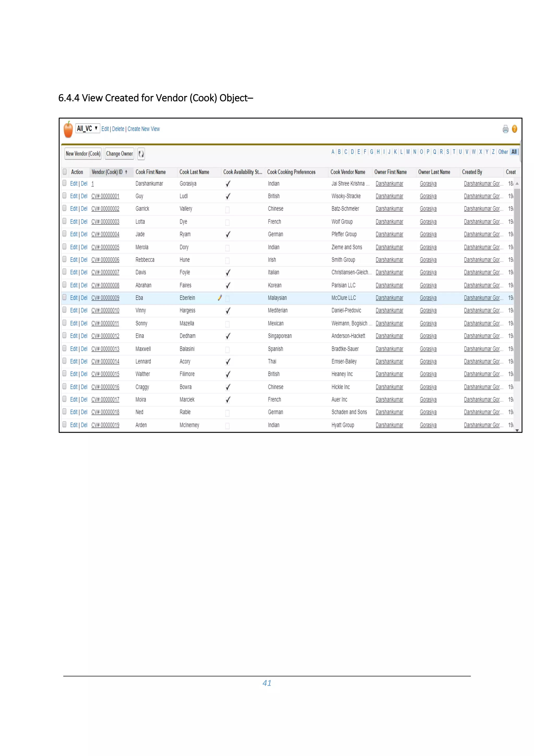The width and height of the screenshot is (534, 756).
Task: Sort by Cook Last Name column
Action: tap(194, 172)
